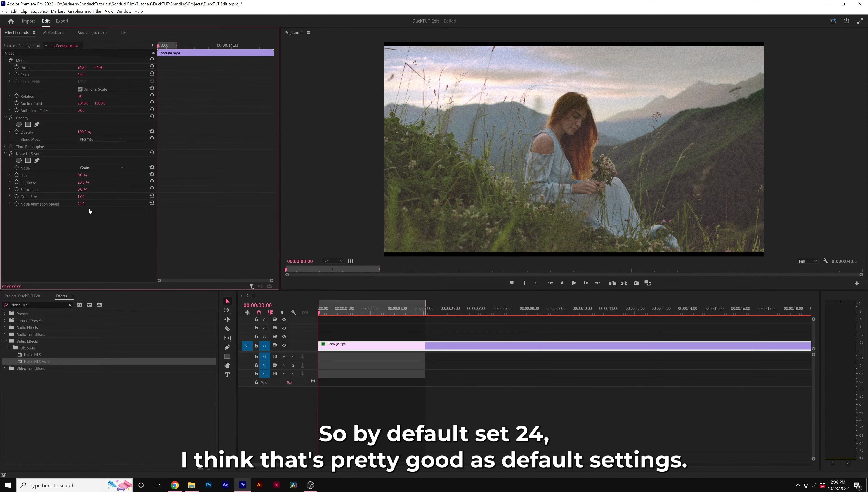Image resolution: width=868 pixels, height=492 pixels.
Task: Switch to the Text tab
Action: pyautogui.click(x=124, y=32)
